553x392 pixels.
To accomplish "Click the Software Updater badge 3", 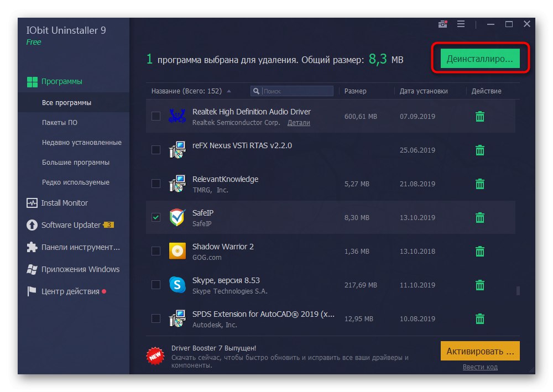I will (x=108, y=225).
